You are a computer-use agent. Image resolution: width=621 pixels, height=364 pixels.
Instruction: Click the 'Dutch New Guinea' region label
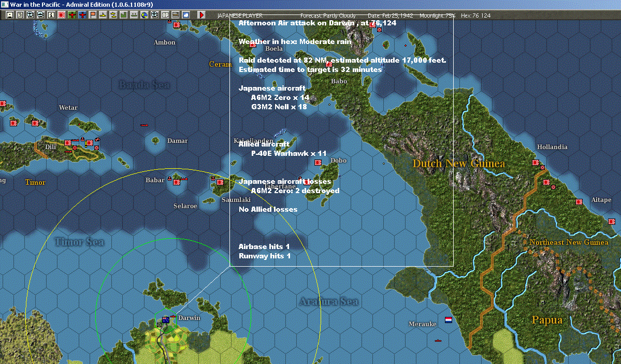pos(458,164)
